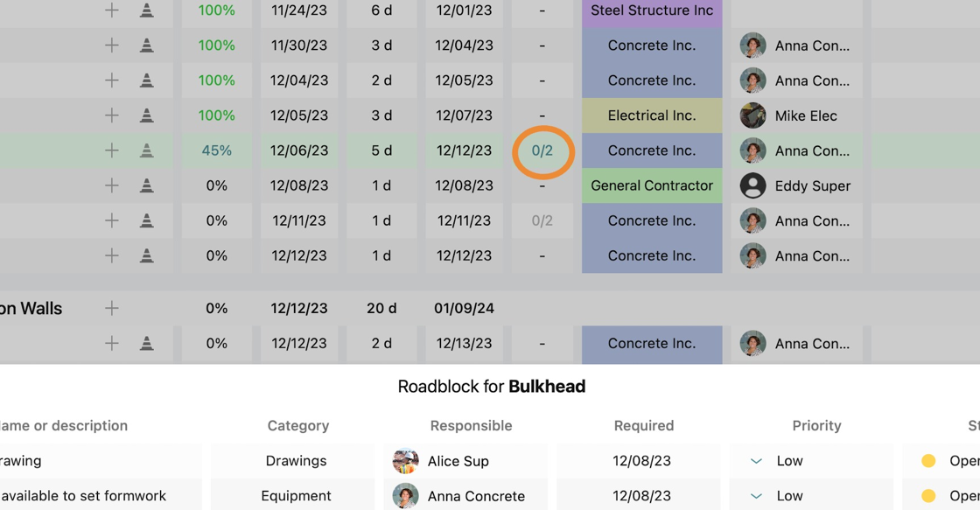
Task: Click the General Contractor company tag
Action: point(652,185)
